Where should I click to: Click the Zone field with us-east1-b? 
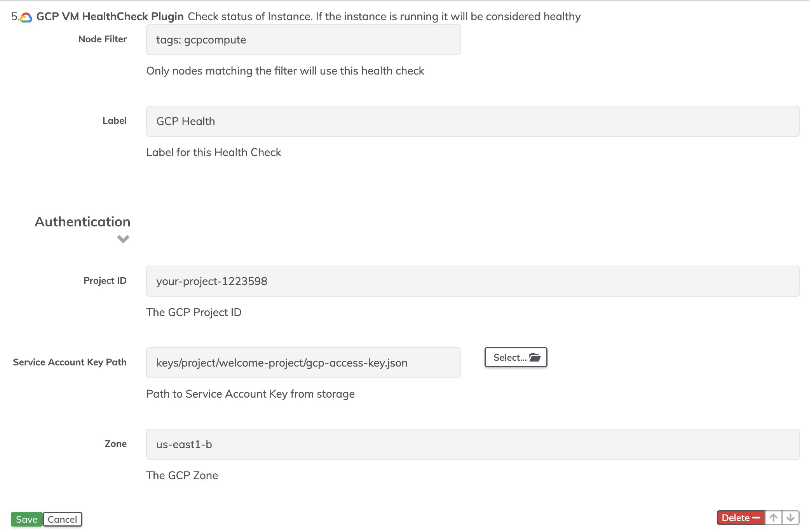pos(472,444)
